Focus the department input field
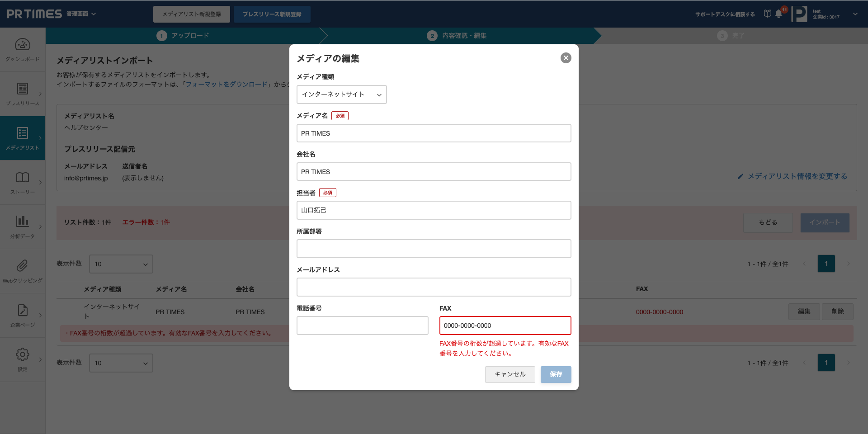The image size is (868, 434). click(x=434, y=249)
